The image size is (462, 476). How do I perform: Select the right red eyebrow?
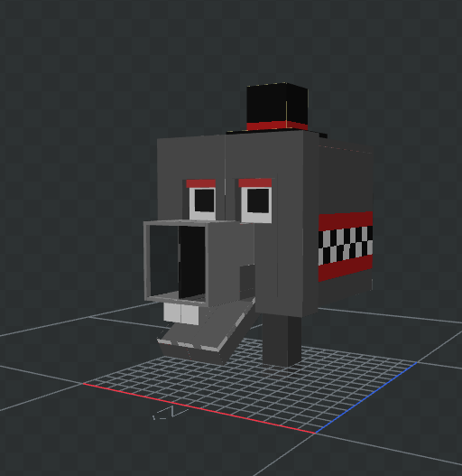click(x=255, y=182)
